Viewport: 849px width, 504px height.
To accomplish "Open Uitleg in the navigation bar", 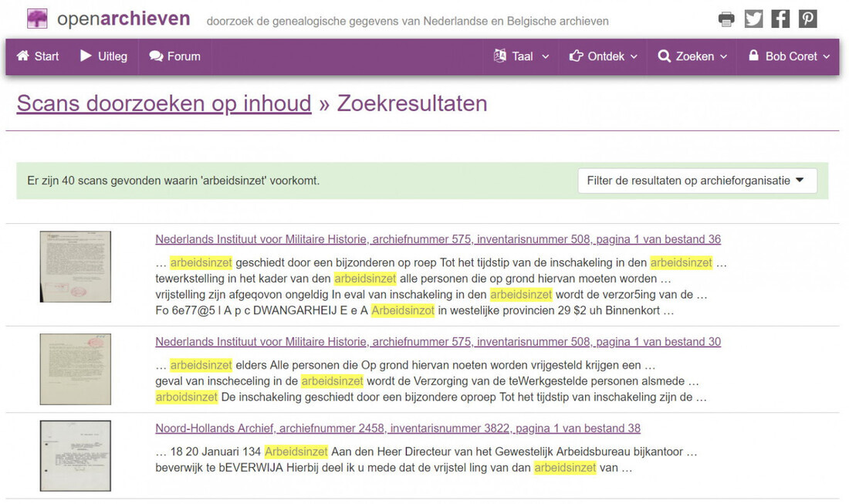I will click(x=104, y=56).
